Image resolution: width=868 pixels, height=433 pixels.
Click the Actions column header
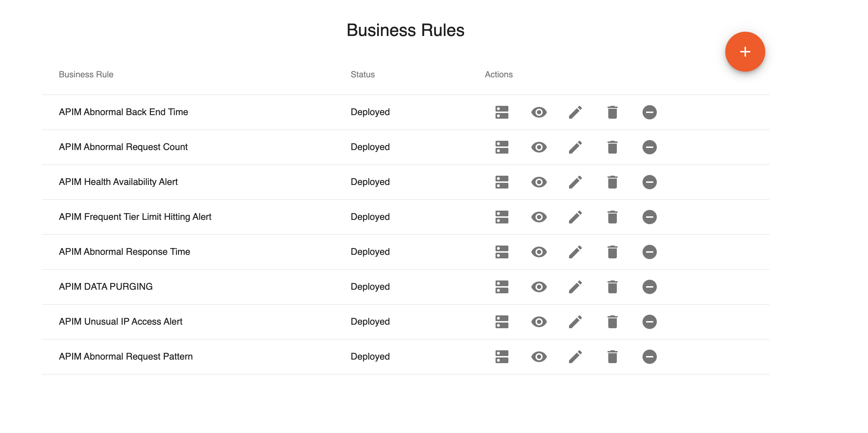[x=498, y=74]
